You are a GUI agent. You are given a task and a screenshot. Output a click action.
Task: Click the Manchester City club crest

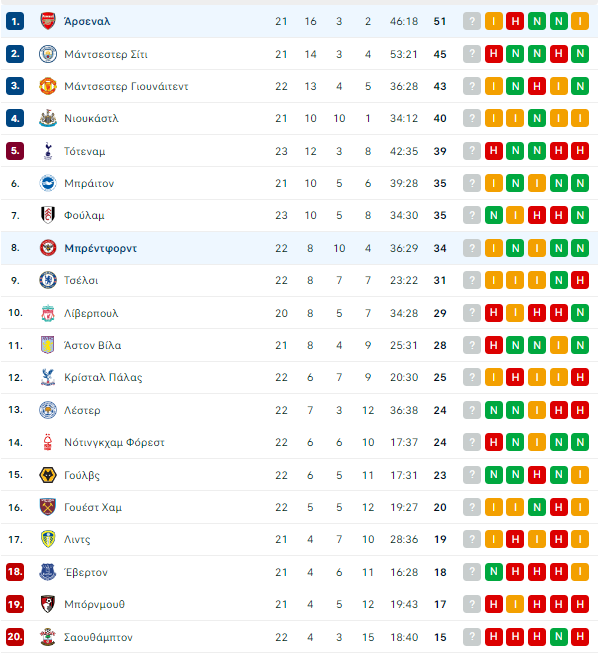(x=48, y=54)
